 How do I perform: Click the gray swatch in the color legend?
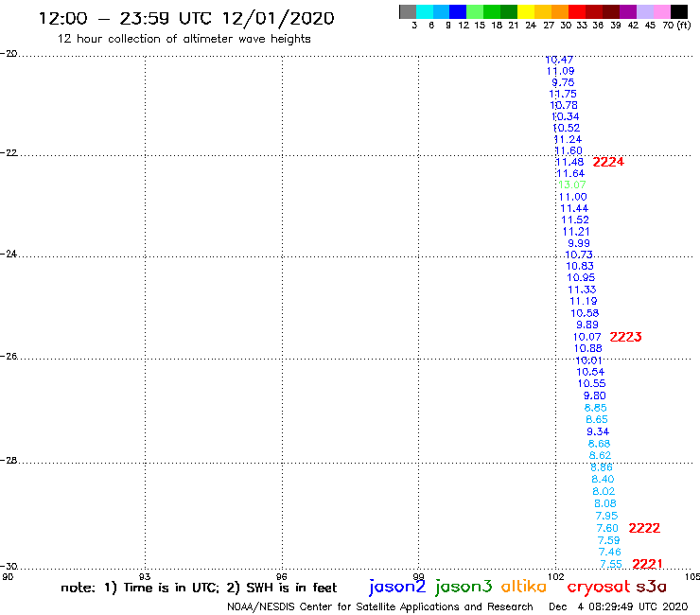pyautogui.click(x=408, y=12)
